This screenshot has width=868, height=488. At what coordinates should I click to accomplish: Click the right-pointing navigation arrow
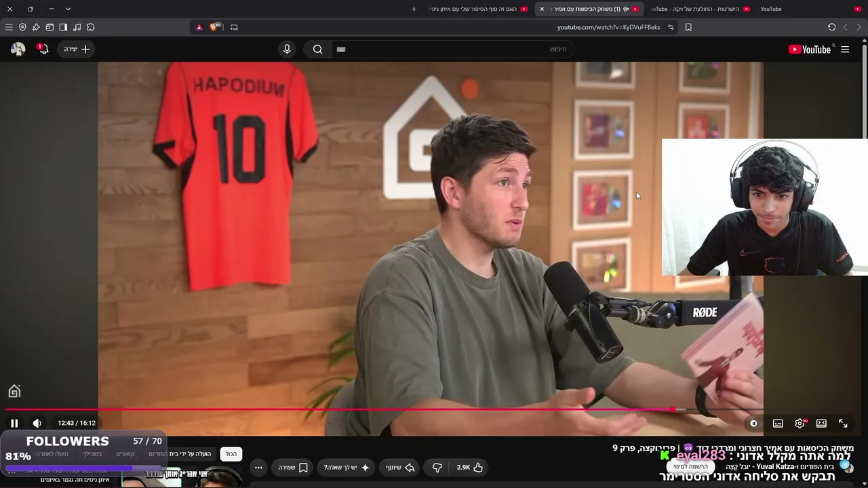tap(859, 27)
